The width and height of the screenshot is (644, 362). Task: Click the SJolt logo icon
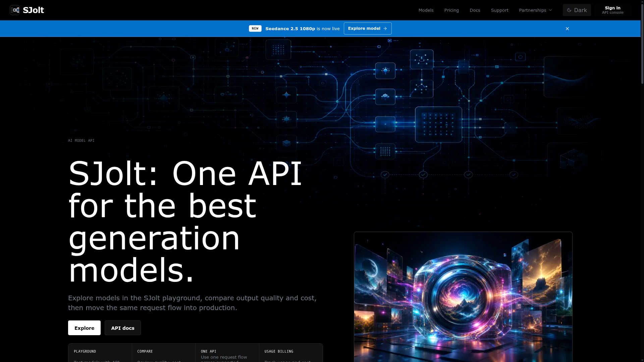pos(15,10)
